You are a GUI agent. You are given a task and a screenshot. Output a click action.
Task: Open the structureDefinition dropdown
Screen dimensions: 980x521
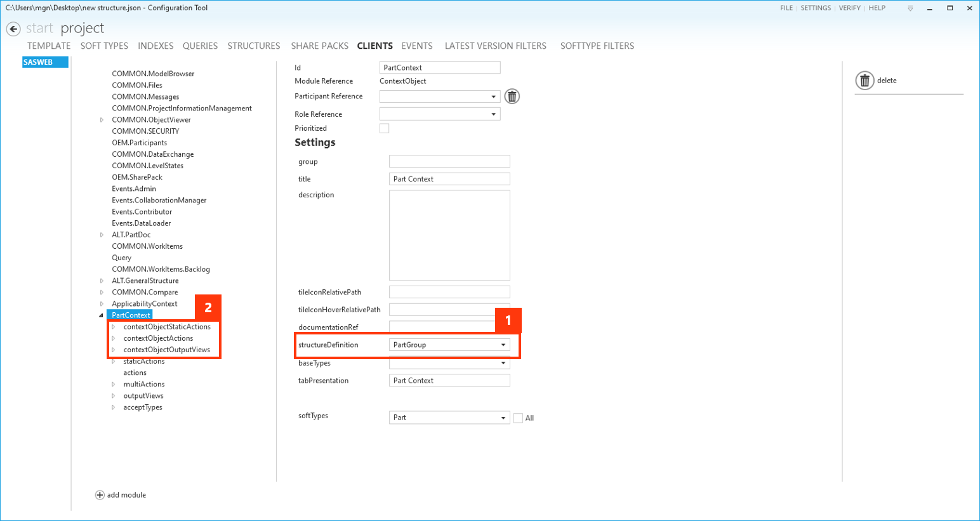click(503, 345)
